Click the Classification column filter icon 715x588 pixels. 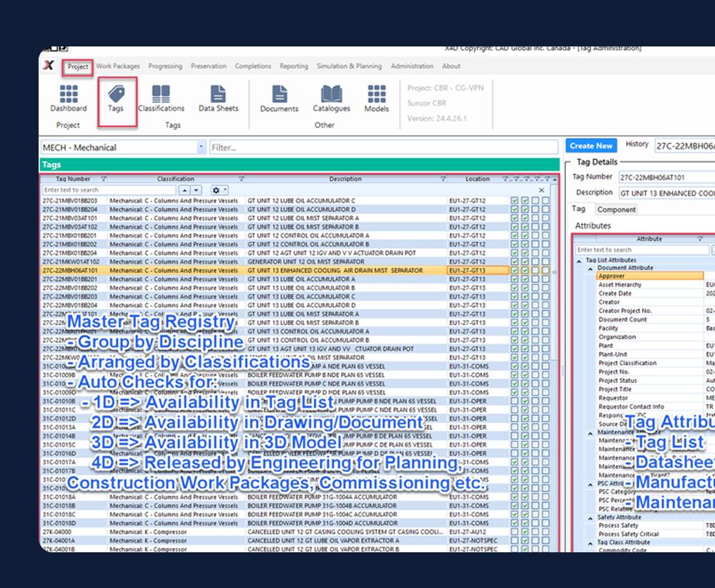242,179
